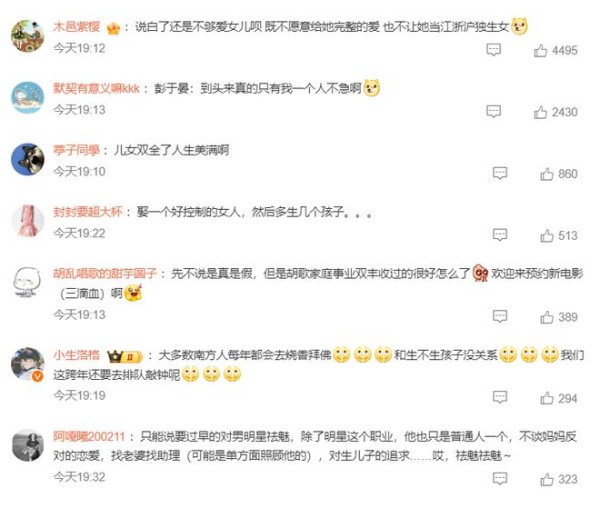
Task: Reply to the comment by 木邑紫樱
Action: (493, 50)
